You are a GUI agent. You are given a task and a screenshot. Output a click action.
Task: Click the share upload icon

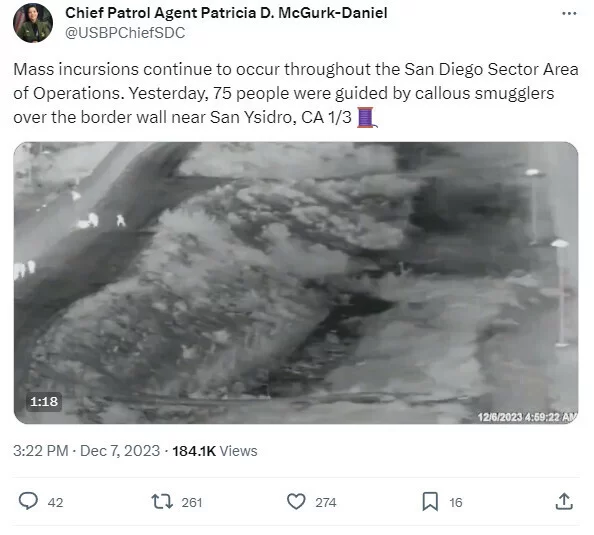(x=564, y=501)
